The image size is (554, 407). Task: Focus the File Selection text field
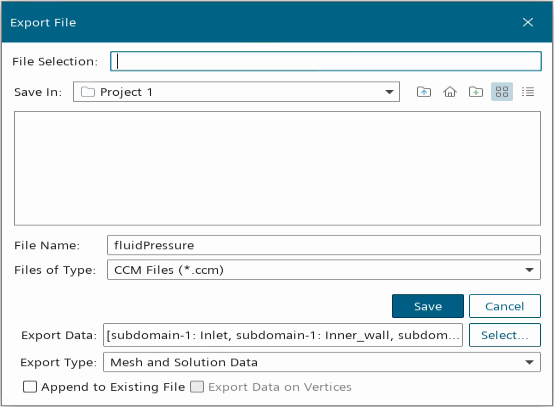tap(326, 61)
